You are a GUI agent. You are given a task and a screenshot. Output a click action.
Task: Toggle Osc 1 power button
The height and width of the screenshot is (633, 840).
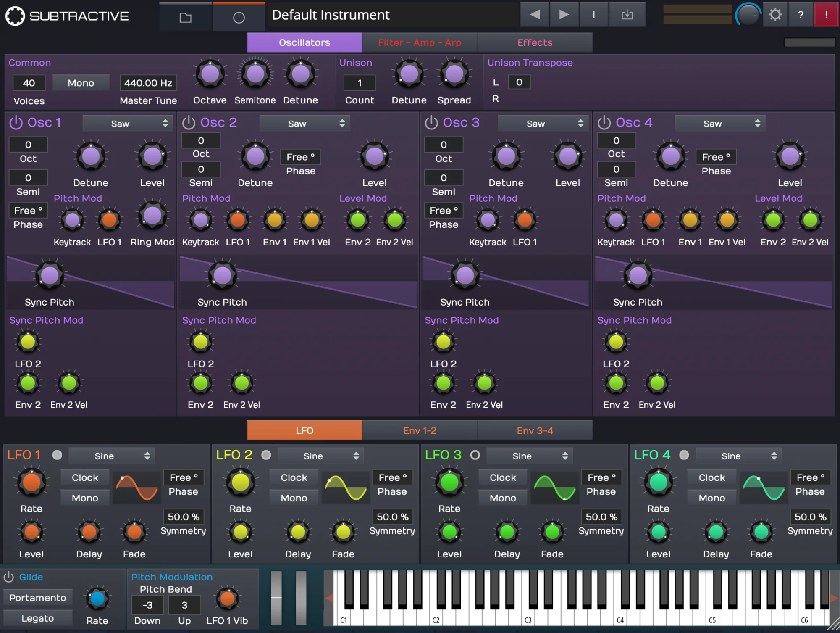(x=16, y=123)
